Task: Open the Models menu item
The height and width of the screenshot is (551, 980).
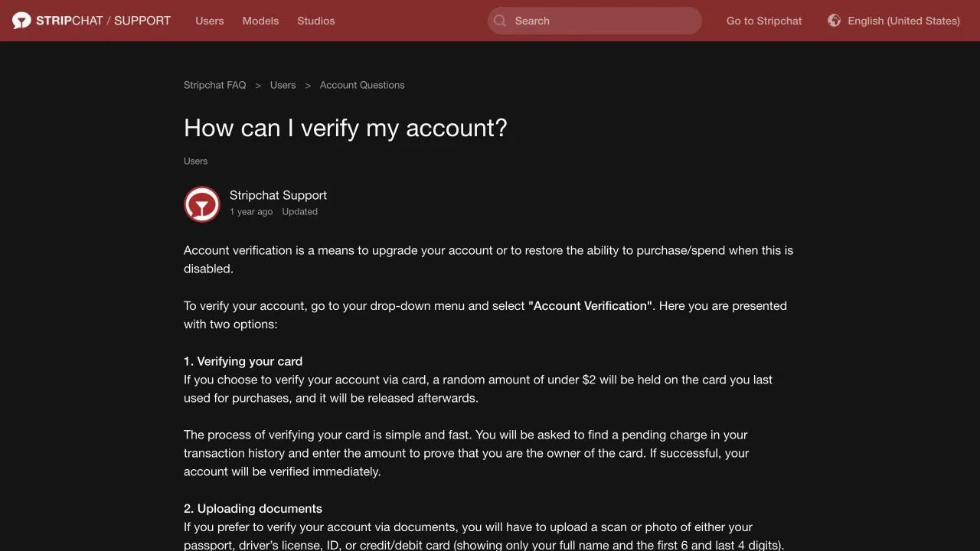Action: [260, 21]
